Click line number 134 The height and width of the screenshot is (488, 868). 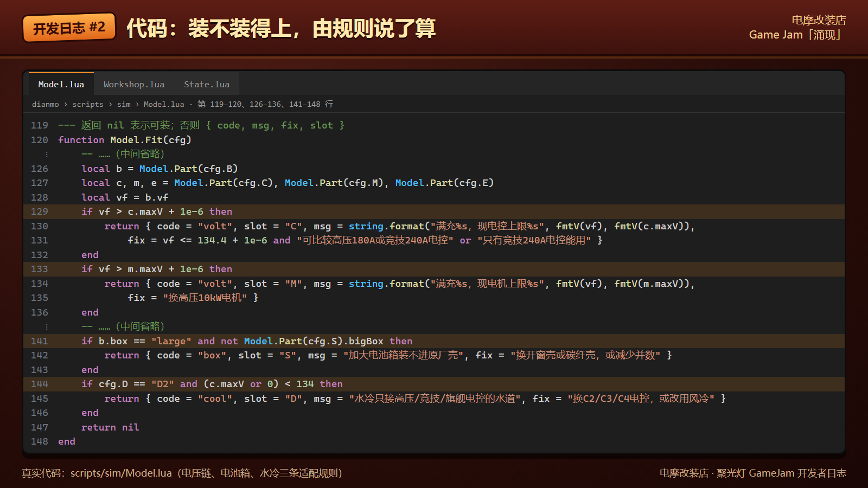(x=40, y=284)
